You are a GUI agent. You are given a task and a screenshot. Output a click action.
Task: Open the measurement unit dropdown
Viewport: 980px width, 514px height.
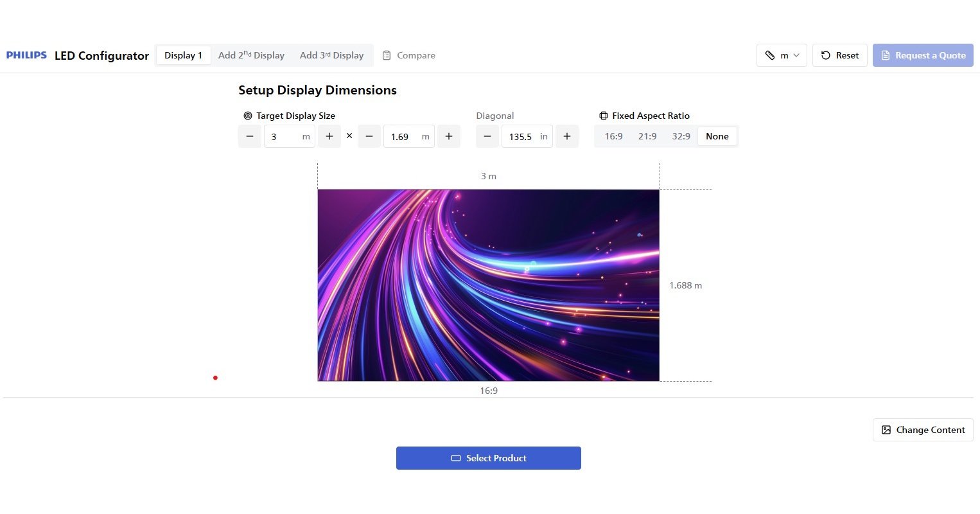[x=782, y=55]
